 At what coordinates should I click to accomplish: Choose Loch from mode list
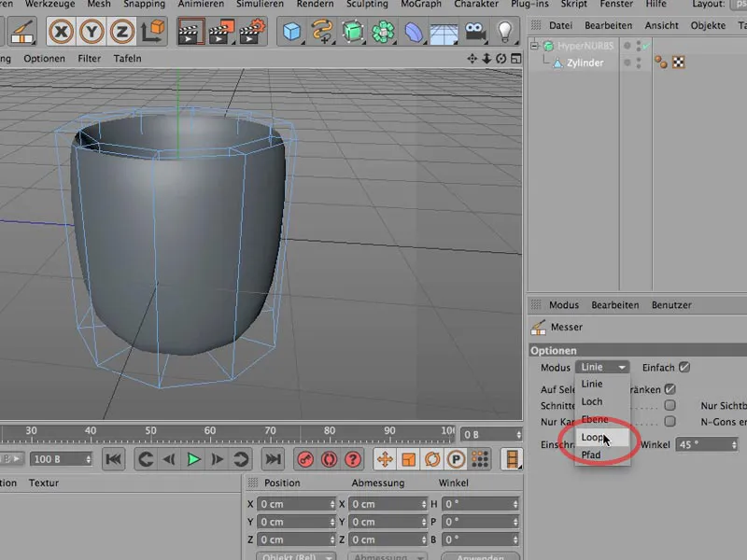602,401
